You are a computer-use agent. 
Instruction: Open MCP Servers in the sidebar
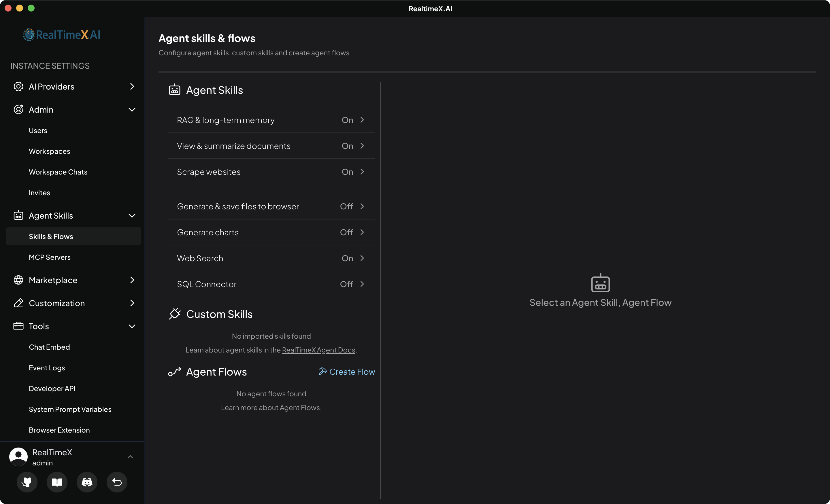coord(50,257)
